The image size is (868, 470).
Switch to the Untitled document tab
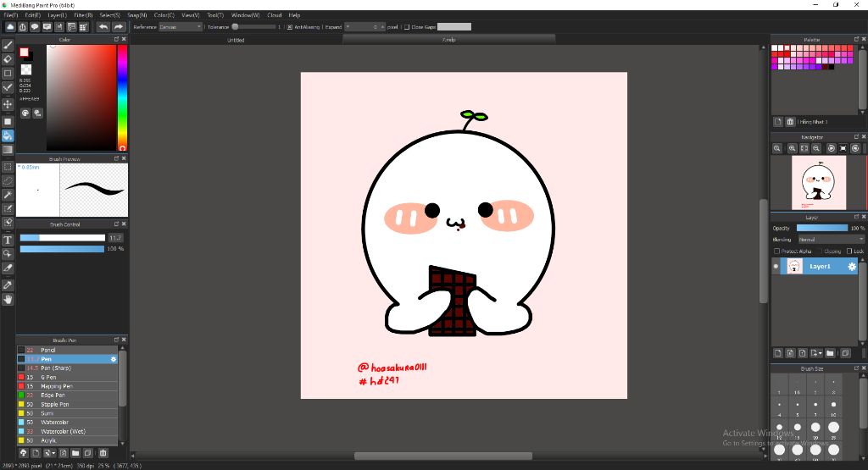(x=236, y=40)
